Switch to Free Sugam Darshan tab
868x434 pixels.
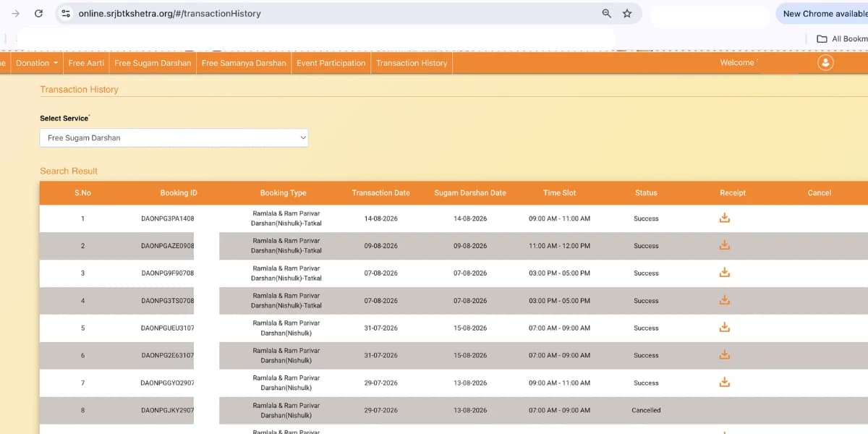pos(153,63)
